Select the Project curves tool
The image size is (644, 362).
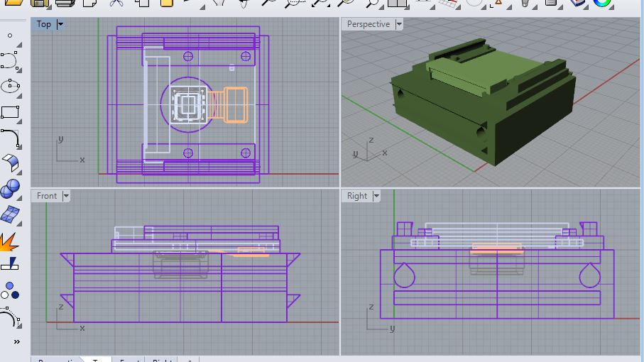pyautogui.click(x=10, y=263)
